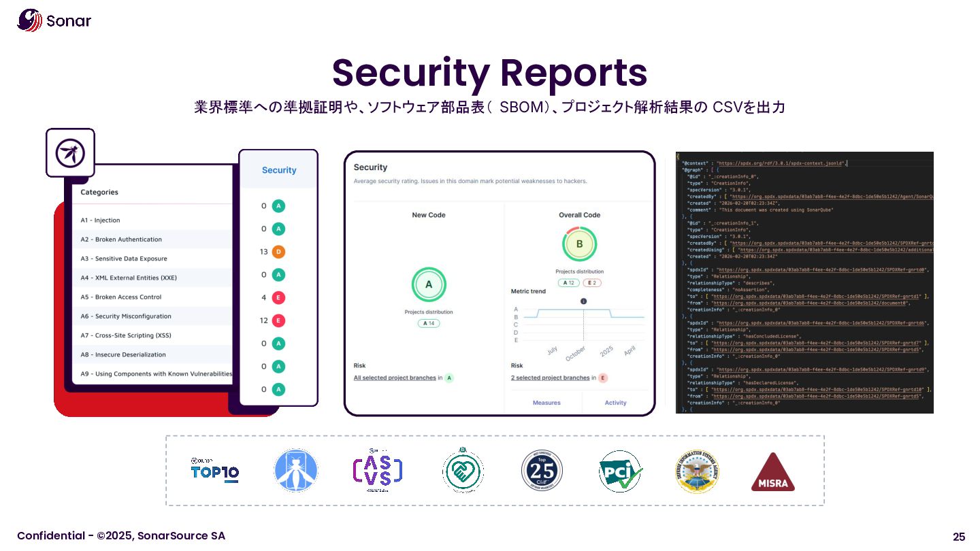This screenshot has width=980, height=551.
Task: Click the red MISRA triangle logo
Action: [773, 472]
